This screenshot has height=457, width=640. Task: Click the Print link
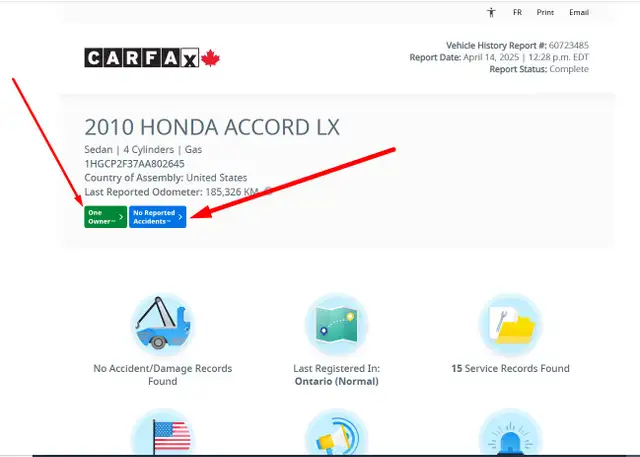[x=545, y=13]
